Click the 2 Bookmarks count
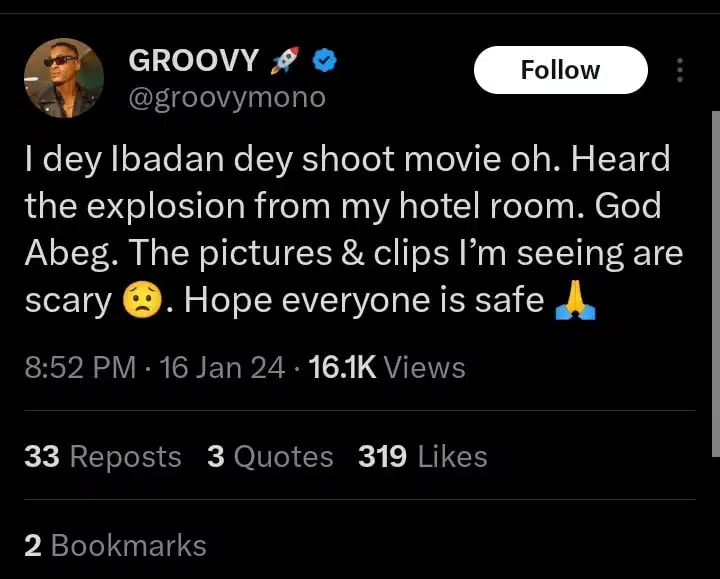Viewport: 720px width, 579px height. pos(115,545)
